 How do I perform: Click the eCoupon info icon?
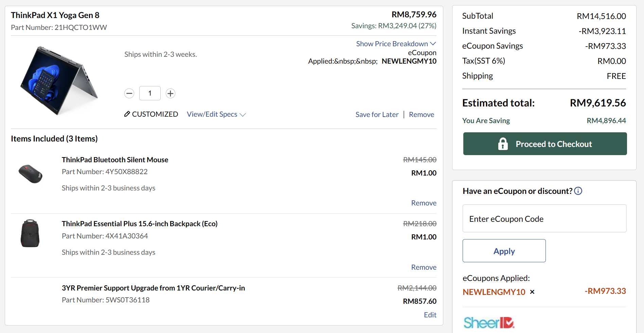click(578, 191)
